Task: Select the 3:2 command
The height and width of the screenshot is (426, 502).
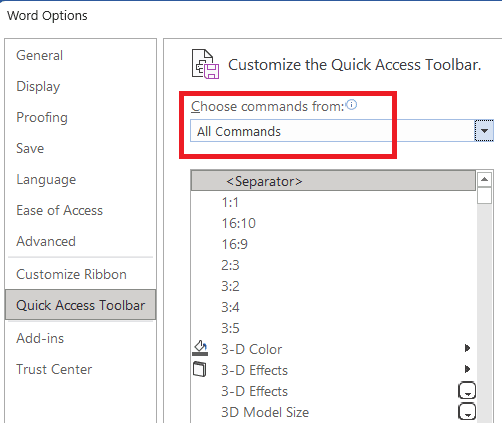Action: pos(333,286)
